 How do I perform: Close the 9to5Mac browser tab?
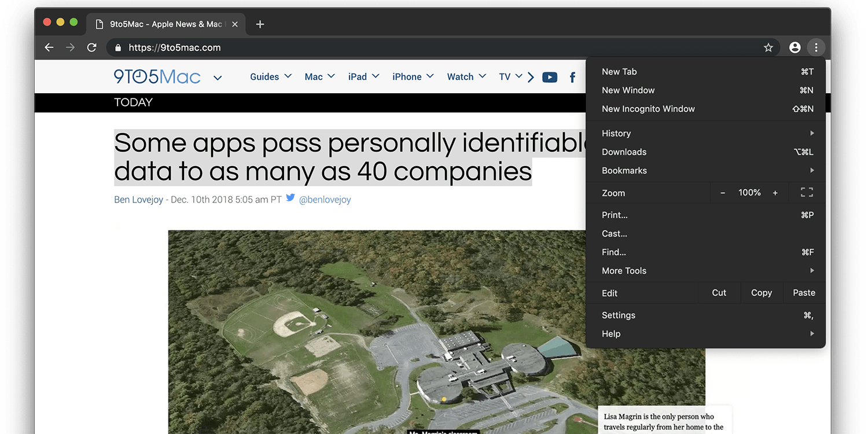(x=234, y=24)
